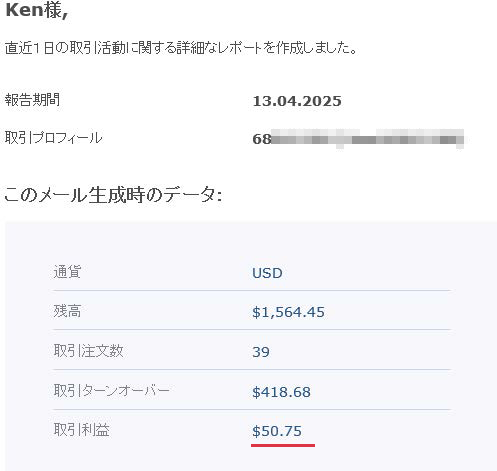Image resolution: width=497 pixels, height=471 pixels.
Task: Select the turnover value $418.68
Action: pyautogui.click(x=281, y=392)
